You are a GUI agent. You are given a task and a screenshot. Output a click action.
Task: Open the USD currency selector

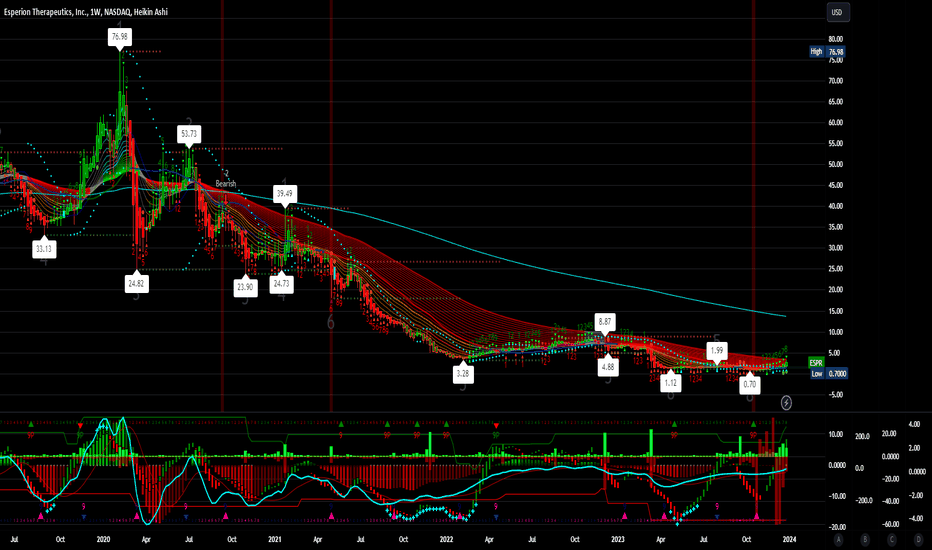click(837, 12)
